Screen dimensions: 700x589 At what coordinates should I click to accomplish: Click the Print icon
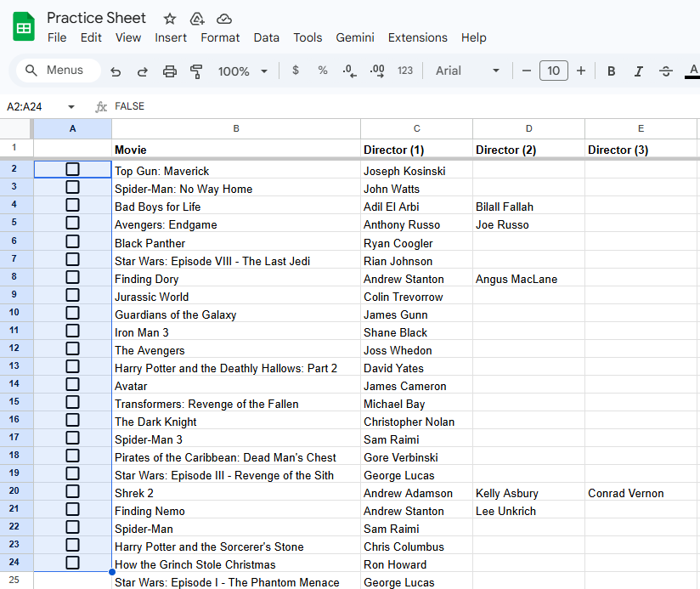point(170,71)
